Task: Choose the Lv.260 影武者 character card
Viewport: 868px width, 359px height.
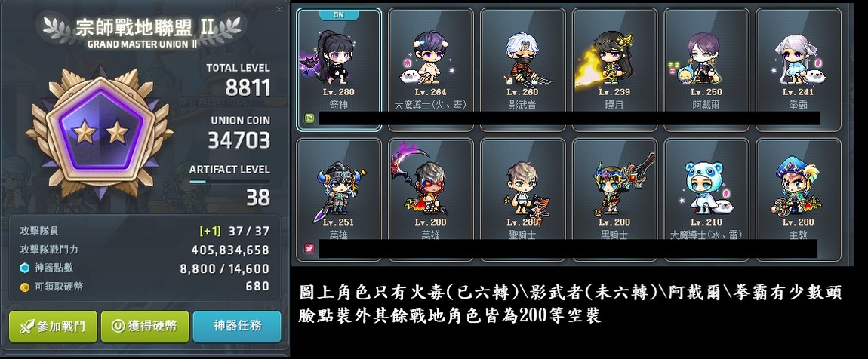Action: pos(522,69)
